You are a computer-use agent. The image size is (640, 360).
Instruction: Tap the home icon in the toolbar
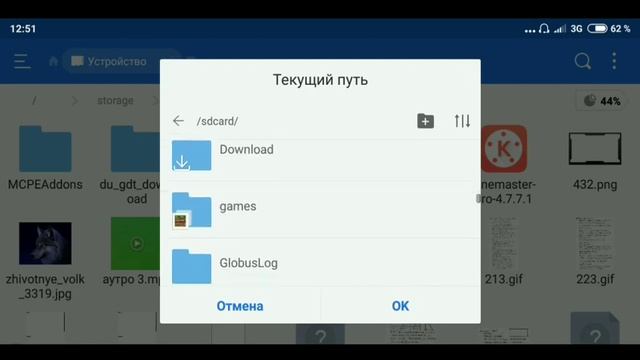53,61
